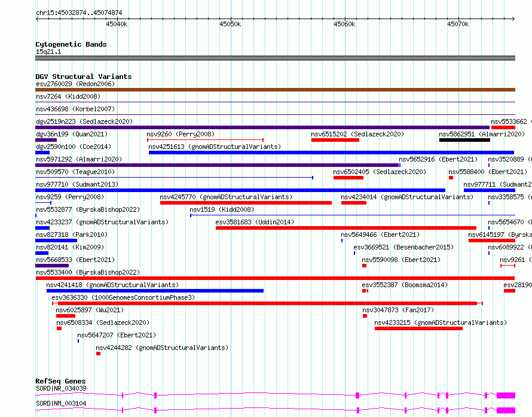Viewport: 532px width, 417px height.
Task: Click dgv2519n223 (Sedlazeck2020) label
Action: coord(84,121)
